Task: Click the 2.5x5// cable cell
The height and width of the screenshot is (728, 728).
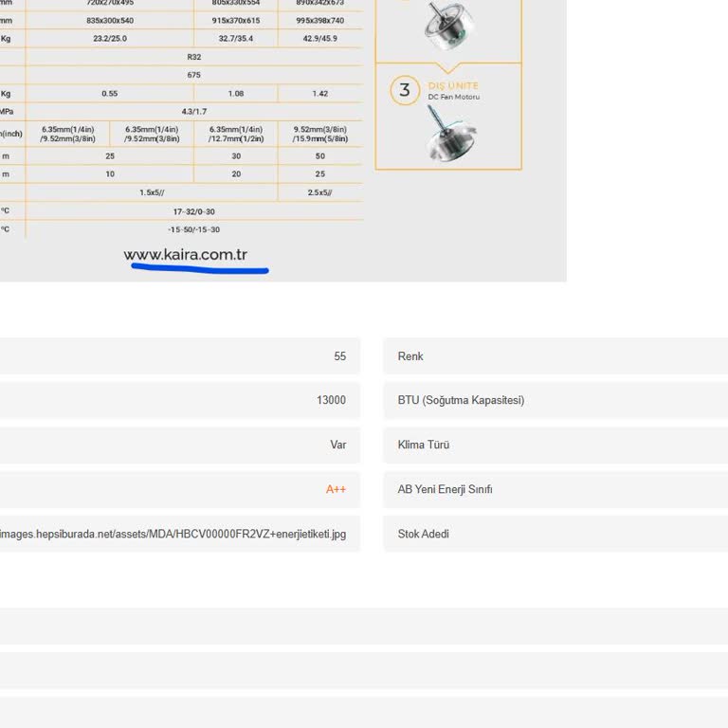Action: click(x=319, y=192)
